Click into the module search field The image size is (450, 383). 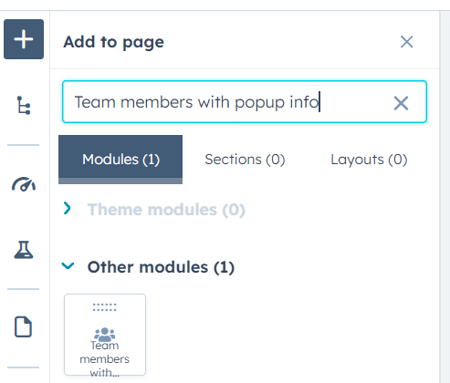pos(244,102)
